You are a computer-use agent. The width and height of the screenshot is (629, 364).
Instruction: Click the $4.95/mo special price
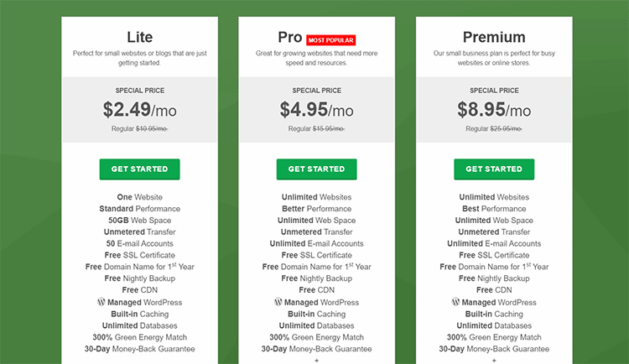point(316,109)
